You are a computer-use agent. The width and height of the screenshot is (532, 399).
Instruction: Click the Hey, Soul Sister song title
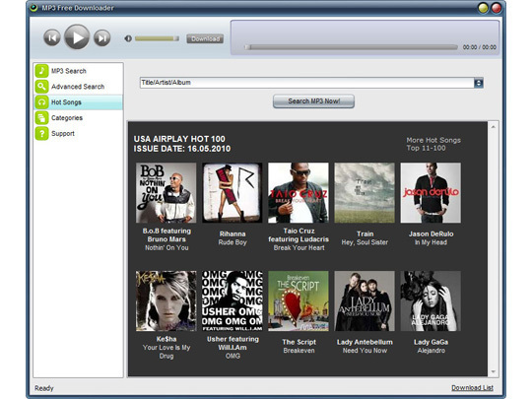(365, 242)
